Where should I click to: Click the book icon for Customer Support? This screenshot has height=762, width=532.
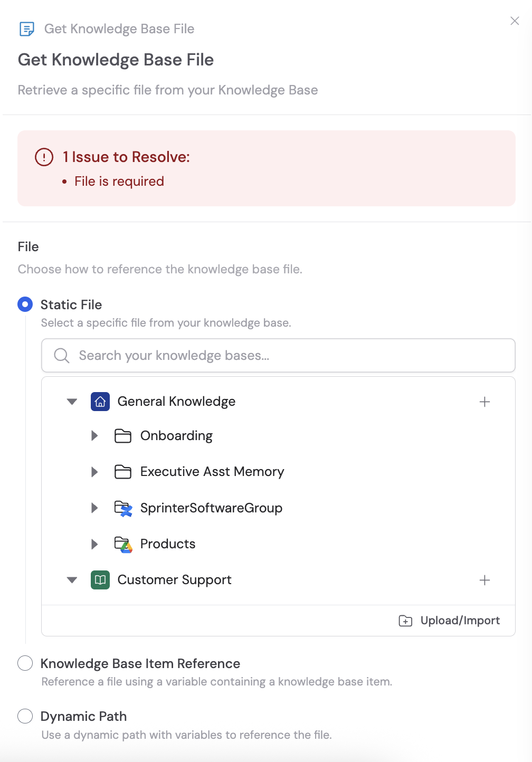pos(100,579)
